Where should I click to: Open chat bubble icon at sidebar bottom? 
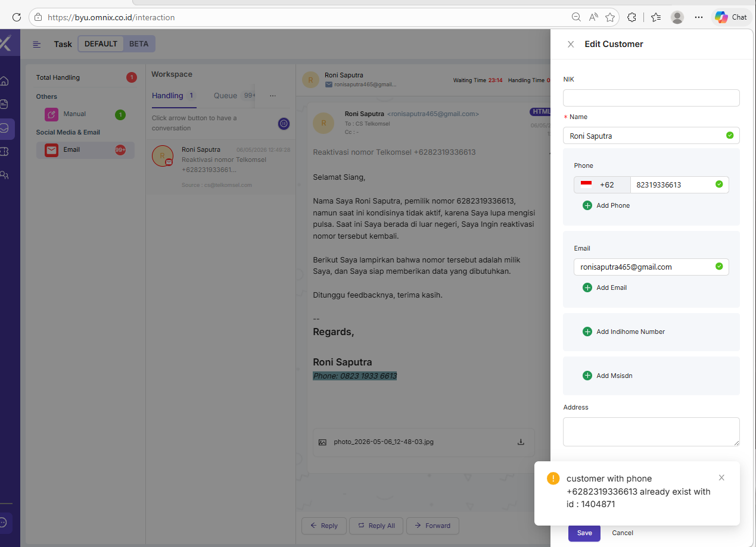click(x=4, y=523)
